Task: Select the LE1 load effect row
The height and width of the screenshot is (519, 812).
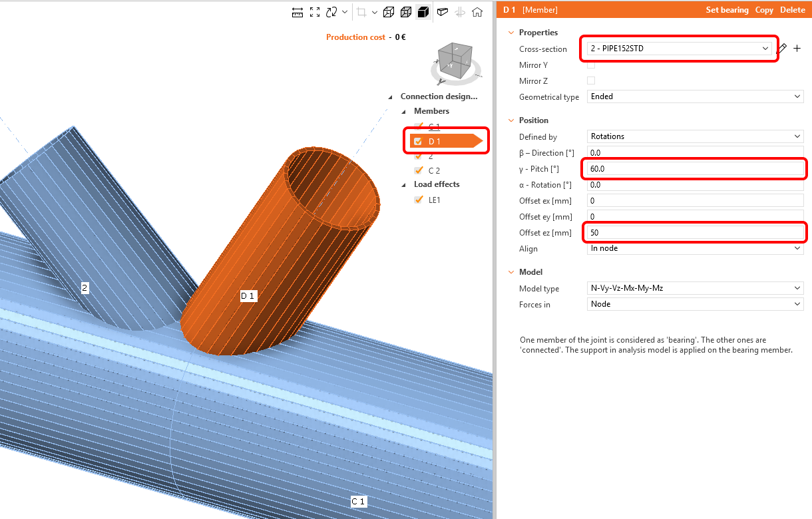Action: (435, 200)
